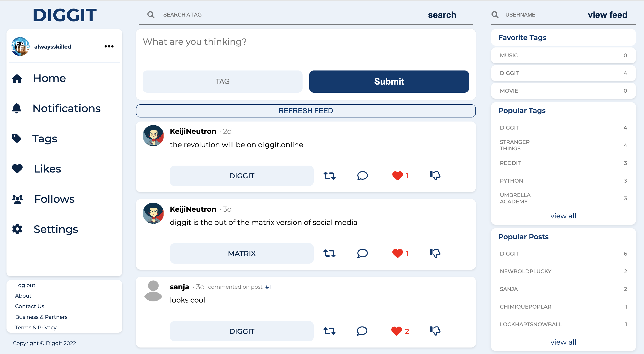This screenshot has width=644, height=354.
Task: Open the MOVIE favorite tag
Action: coord(563,91)
